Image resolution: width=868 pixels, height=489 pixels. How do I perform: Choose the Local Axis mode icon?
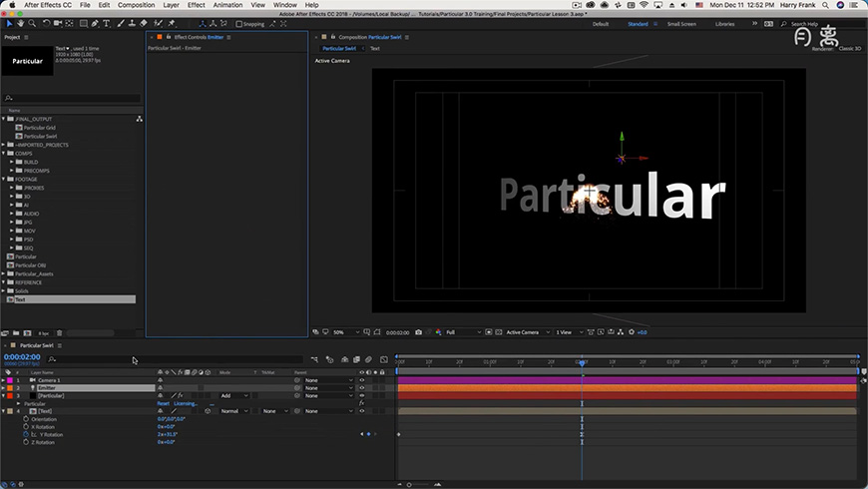click(x=203, y=24)
